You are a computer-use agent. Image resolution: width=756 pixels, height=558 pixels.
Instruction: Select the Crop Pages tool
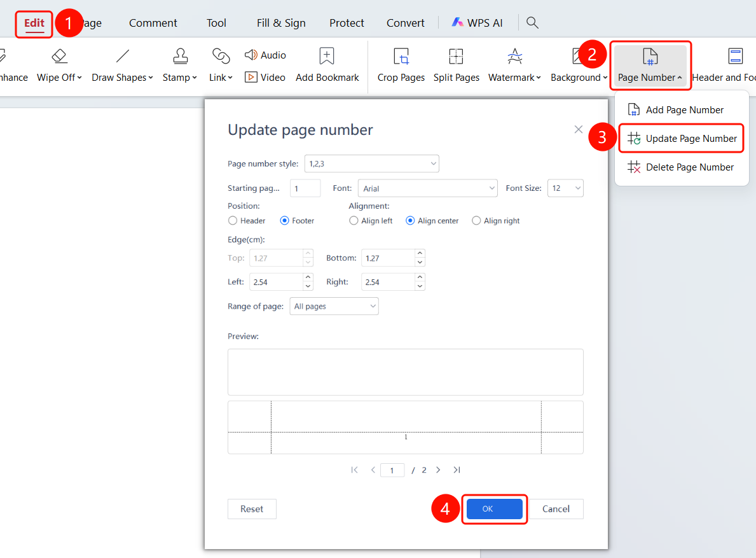[x=401, y=65]
